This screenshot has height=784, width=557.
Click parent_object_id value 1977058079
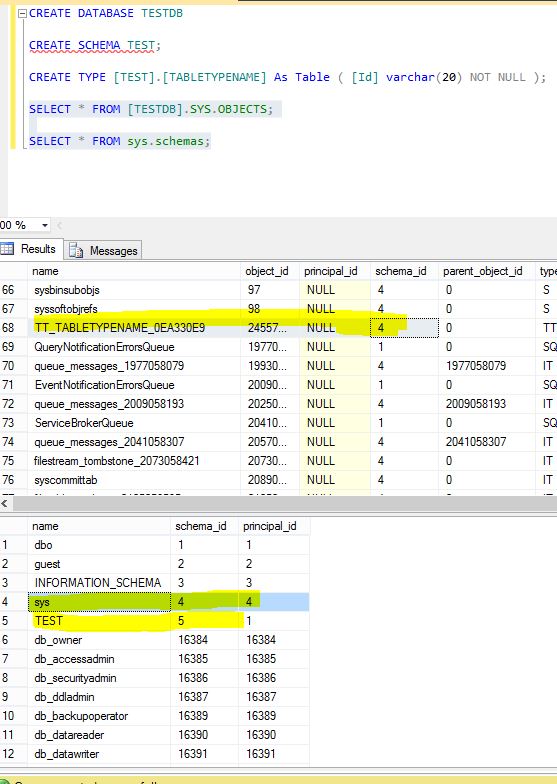486,366
